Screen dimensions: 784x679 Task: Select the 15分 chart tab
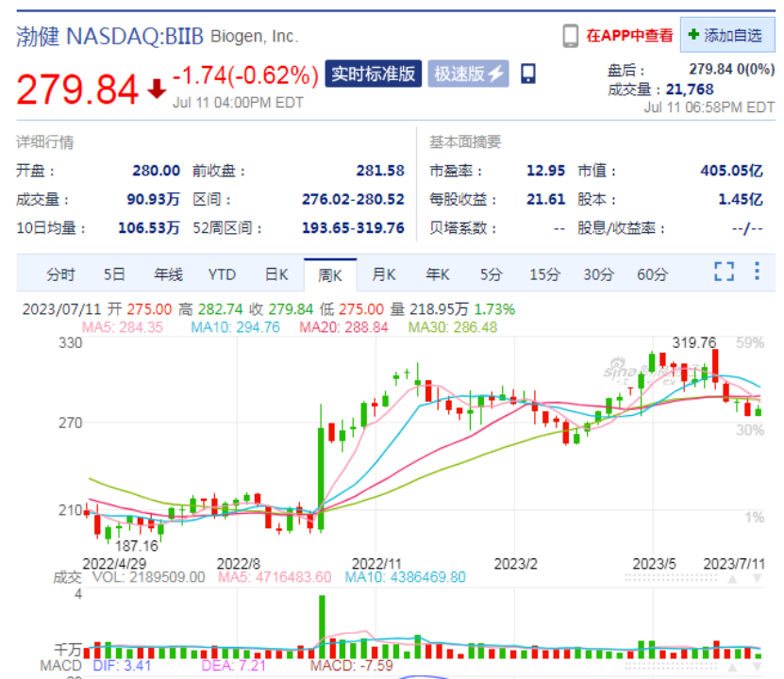545,274
